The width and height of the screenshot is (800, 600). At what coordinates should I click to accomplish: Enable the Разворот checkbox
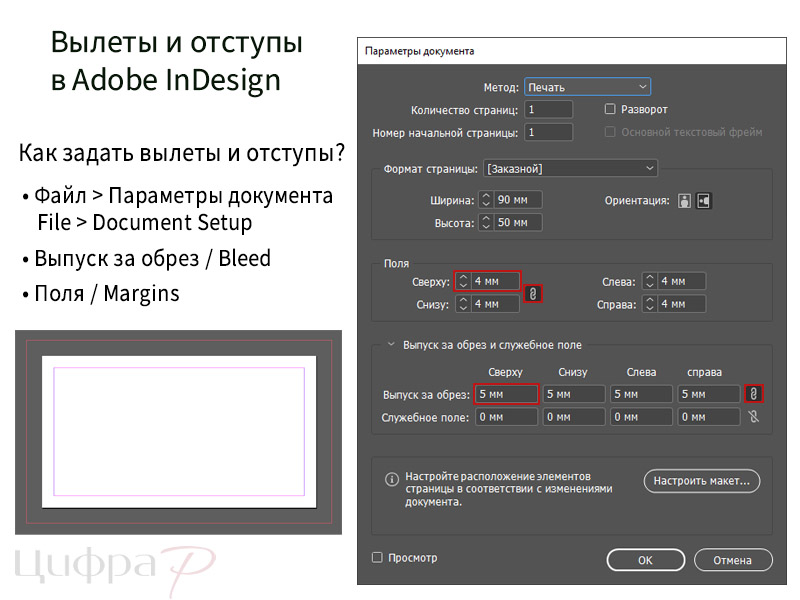(x=610, y=109)
